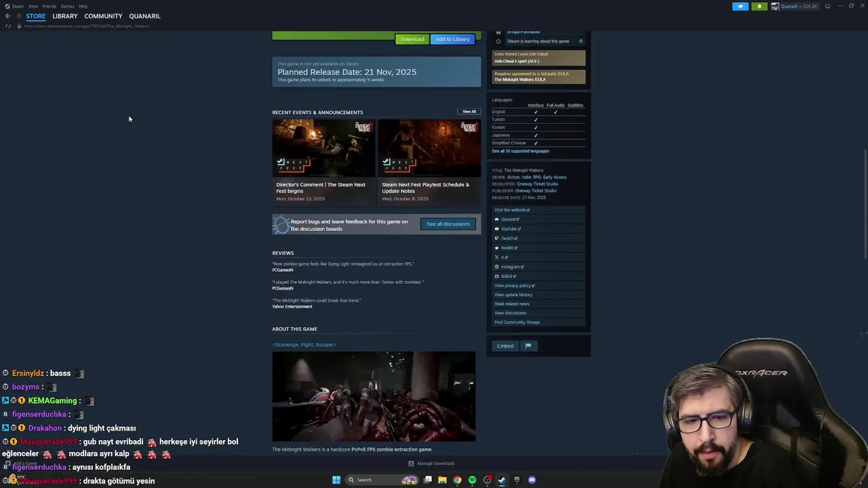Screen dimensions: 868x488
Task: Open the Steam menu
Action: coord(15,6)
